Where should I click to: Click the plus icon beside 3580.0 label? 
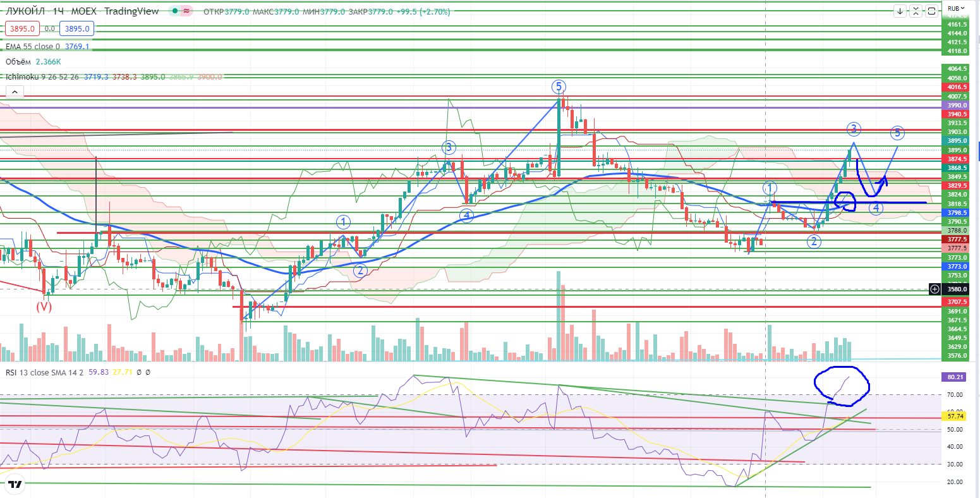(x=935, y=289)
